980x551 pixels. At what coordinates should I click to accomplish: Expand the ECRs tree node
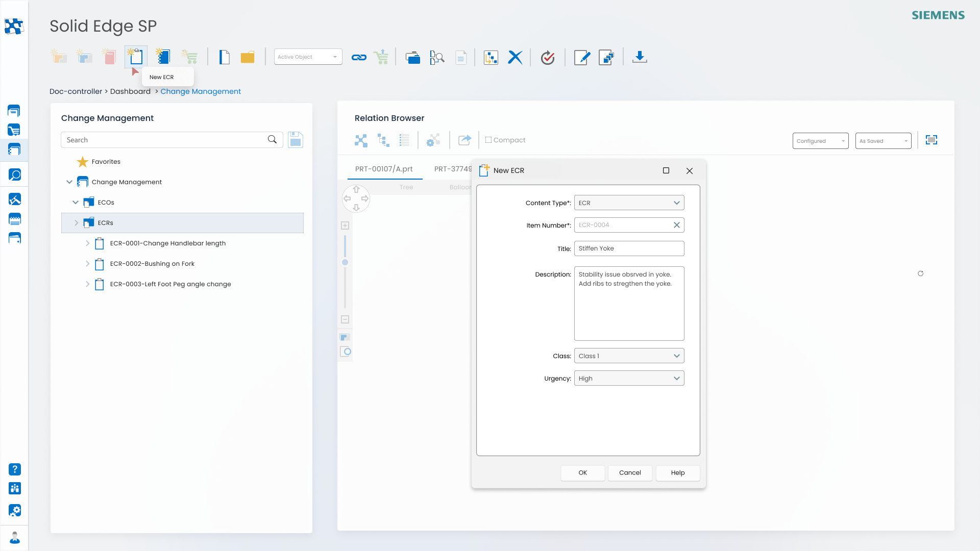pos(77,222)
